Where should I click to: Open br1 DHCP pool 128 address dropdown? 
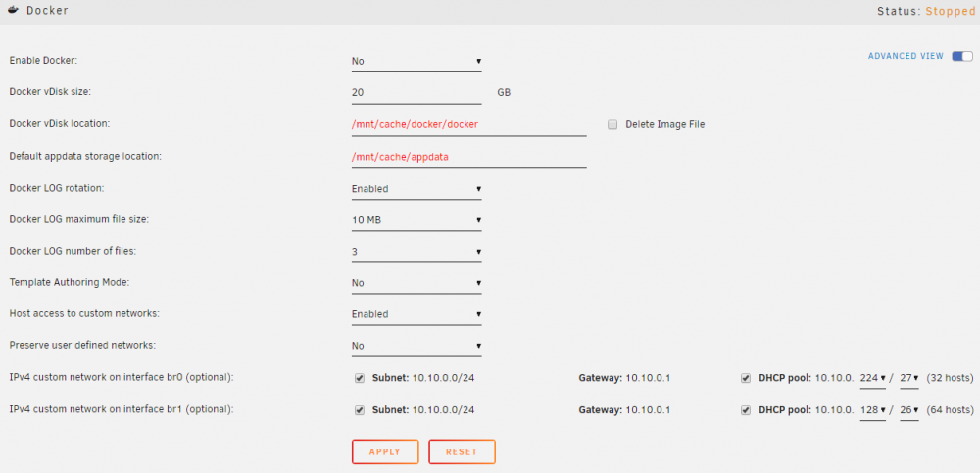[872, 410]
